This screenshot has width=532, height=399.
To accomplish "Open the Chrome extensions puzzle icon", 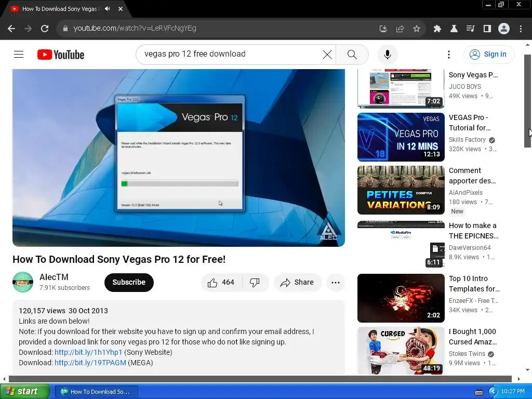I will click(x=437, y=29).
